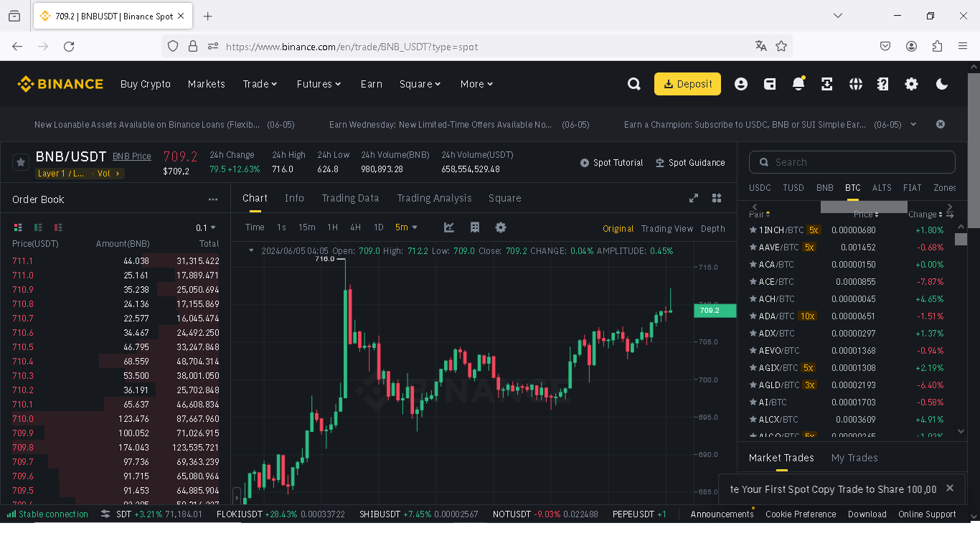Switch to the Info tab
Image resolution: width=980 pixels, height=551 pixels.
coord(294,198)
